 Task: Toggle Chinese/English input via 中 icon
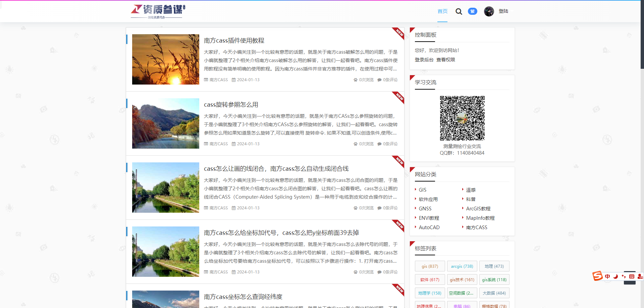point(607,276)
